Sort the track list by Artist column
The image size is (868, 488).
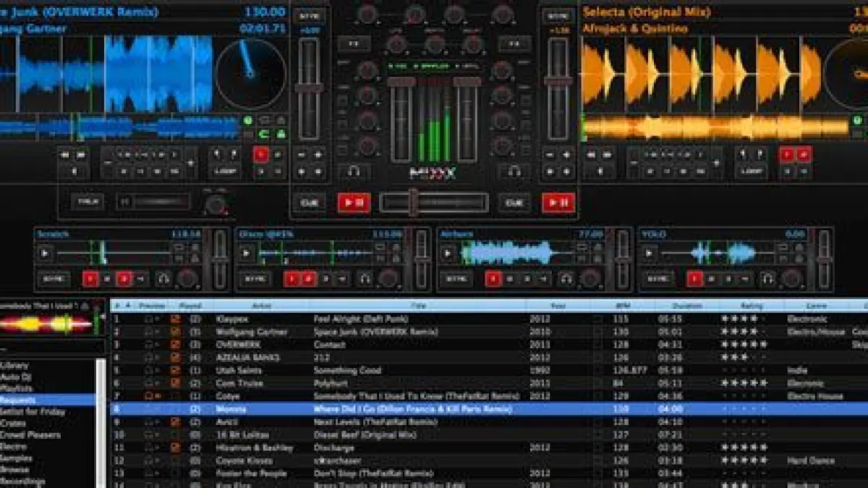pyautogui.click(x=261, y=306)
